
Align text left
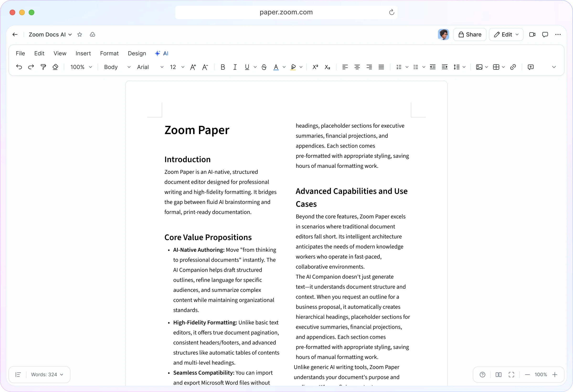pyautogui.click(x=345, y=67)
